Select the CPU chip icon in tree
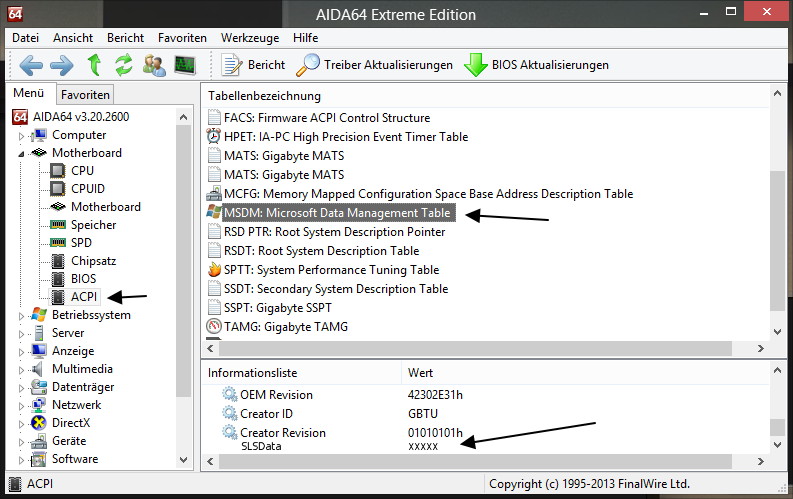The width and height of the screenshot is (793, 499). click(x=58, y=171)
